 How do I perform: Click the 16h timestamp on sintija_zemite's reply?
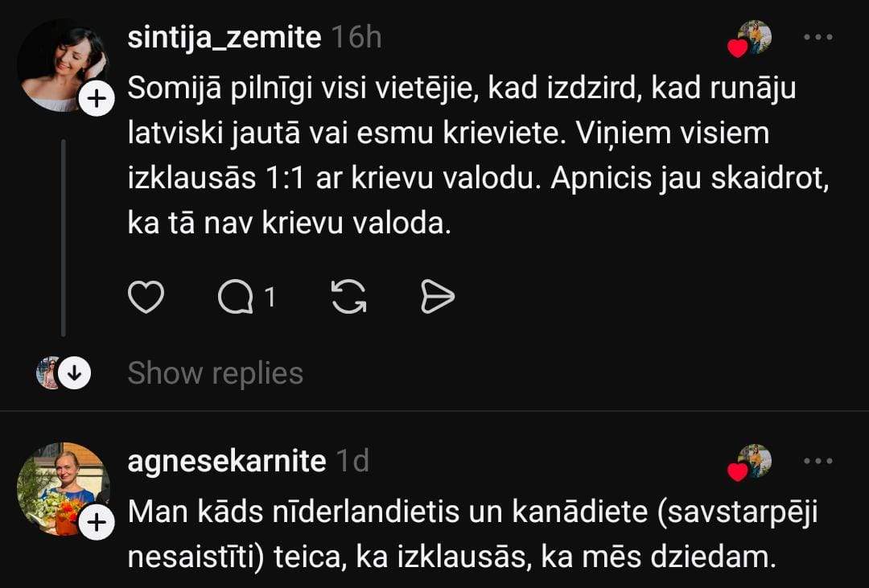point(356,38)
